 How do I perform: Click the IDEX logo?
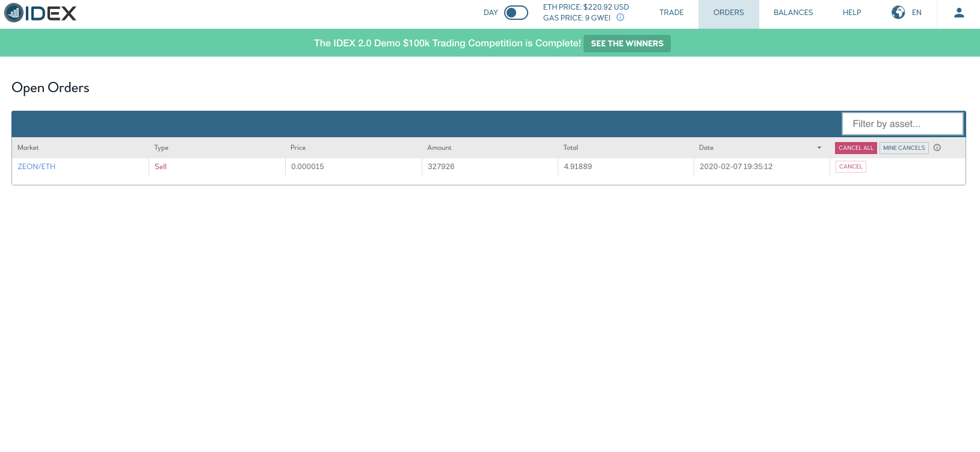[x=40, y=13]
